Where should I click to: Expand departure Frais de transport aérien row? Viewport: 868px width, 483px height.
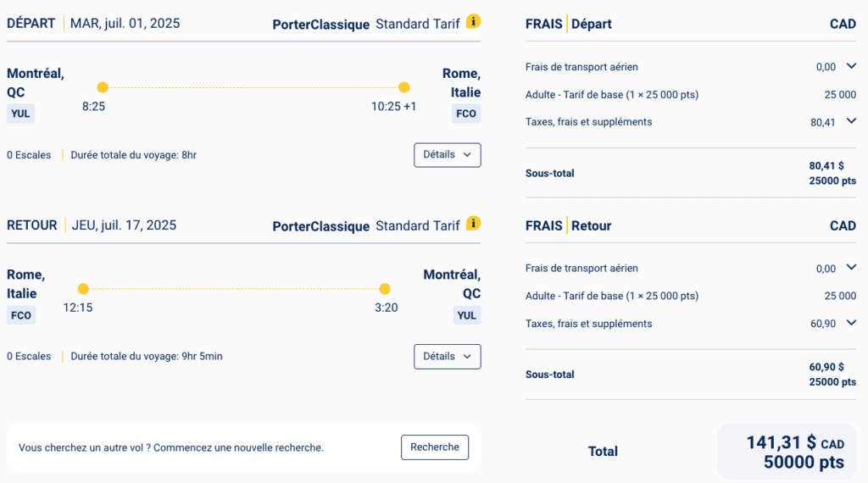(851, 66)
